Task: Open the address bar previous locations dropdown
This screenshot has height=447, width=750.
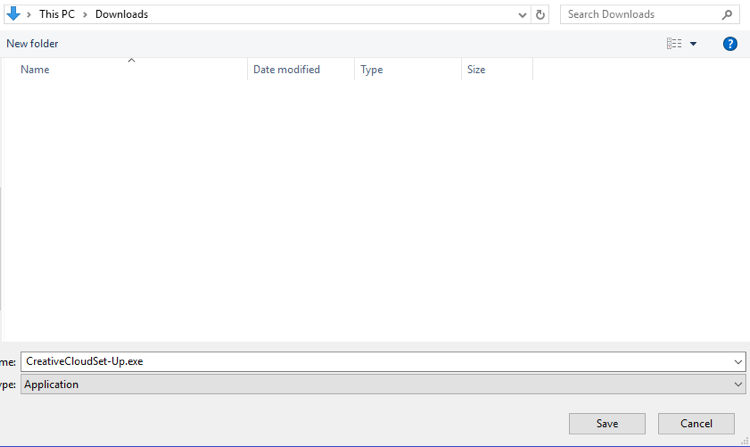Action: 523,15
